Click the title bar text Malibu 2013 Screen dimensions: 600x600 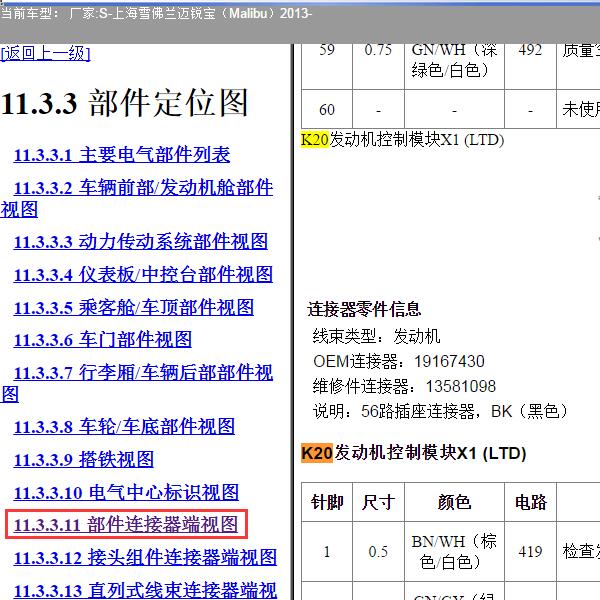coord(271,14)
